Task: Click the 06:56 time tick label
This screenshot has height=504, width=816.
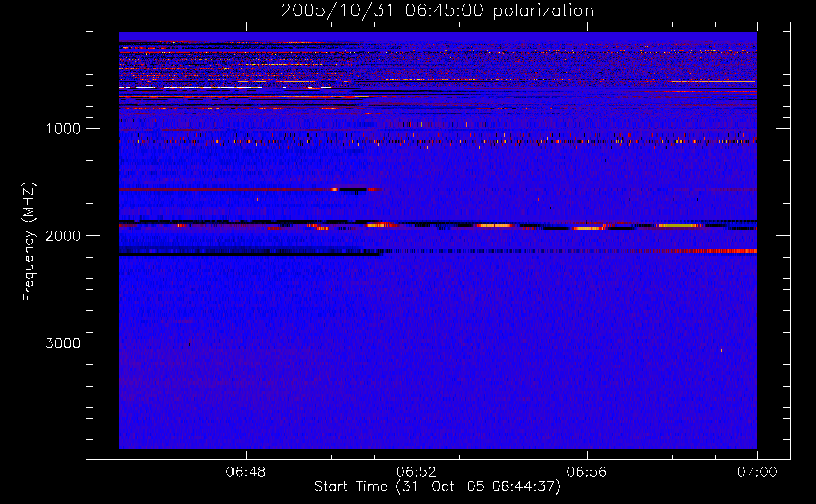Action: tap(587, 472)
